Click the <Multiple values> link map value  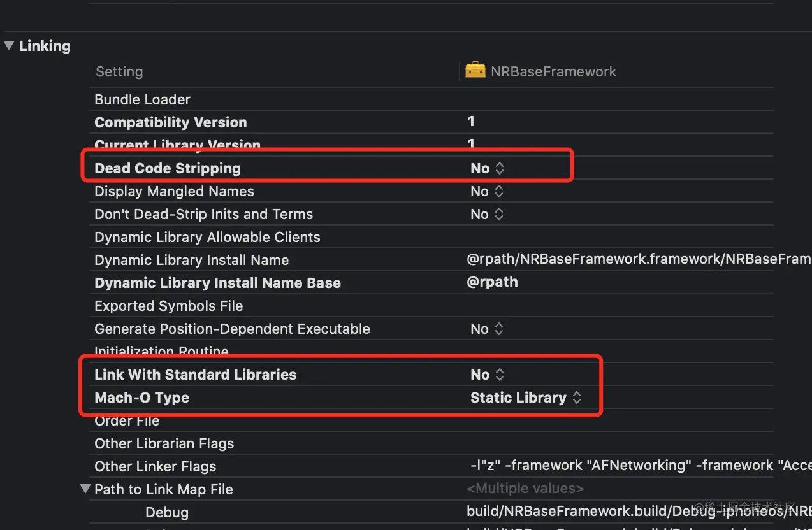[x=525, y=489]
